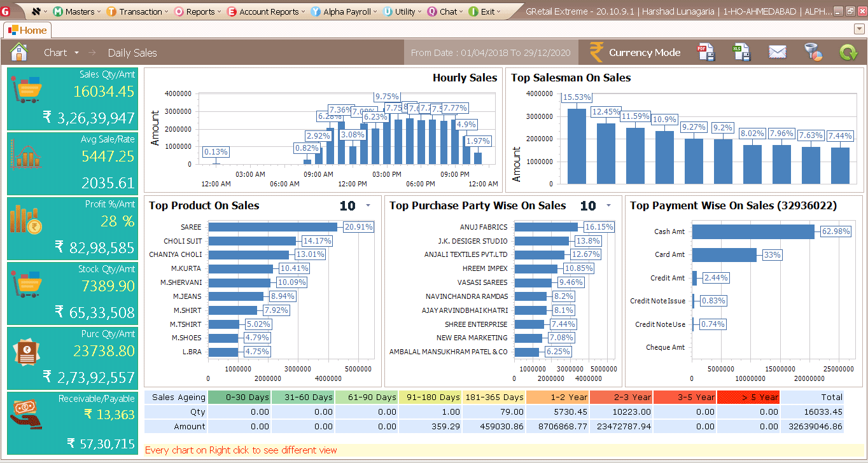Click the GRetail app logo icon
The image size is (868, 463).
click(6, 11)
